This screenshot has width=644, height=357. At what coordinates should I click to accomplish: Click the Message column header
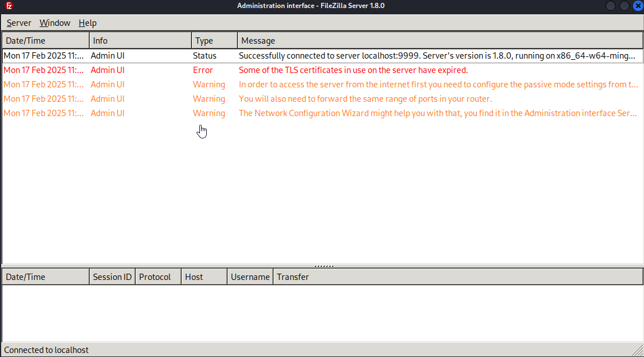440,41
